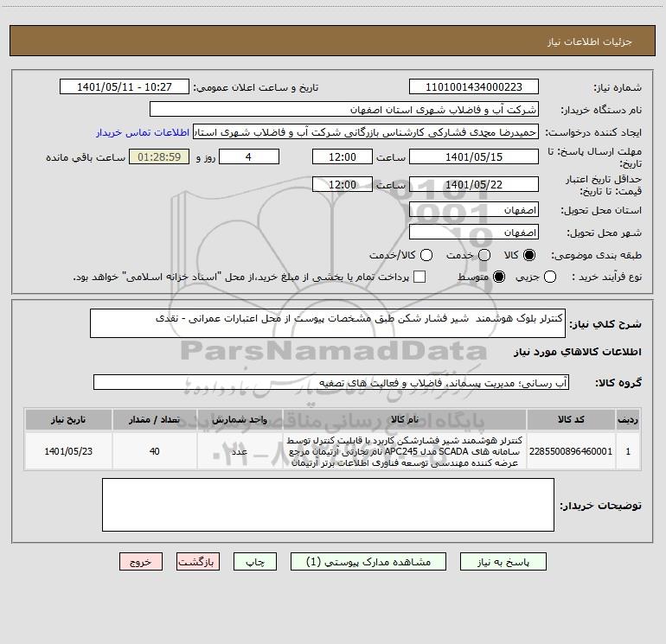The image size is (666, 644).
Task: Click the پاسخ به نیاز button
Action: (x=503, y=562)
